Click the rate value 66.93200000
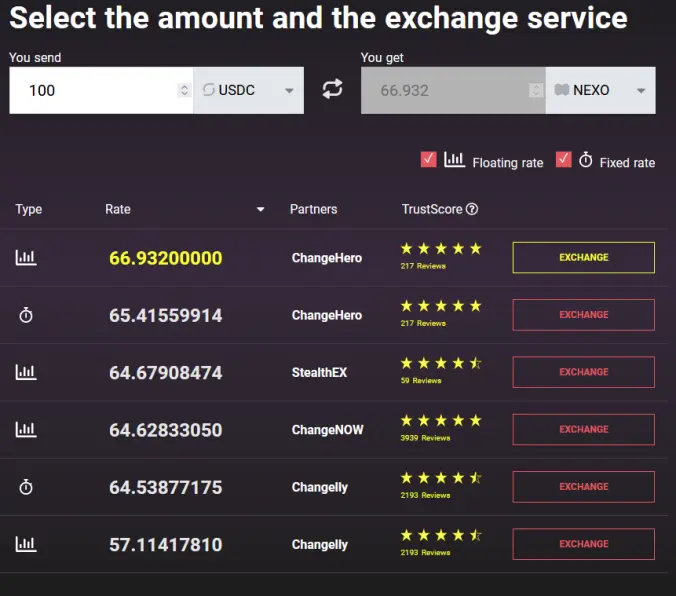The image size is (676, 596). coord(166,258)
